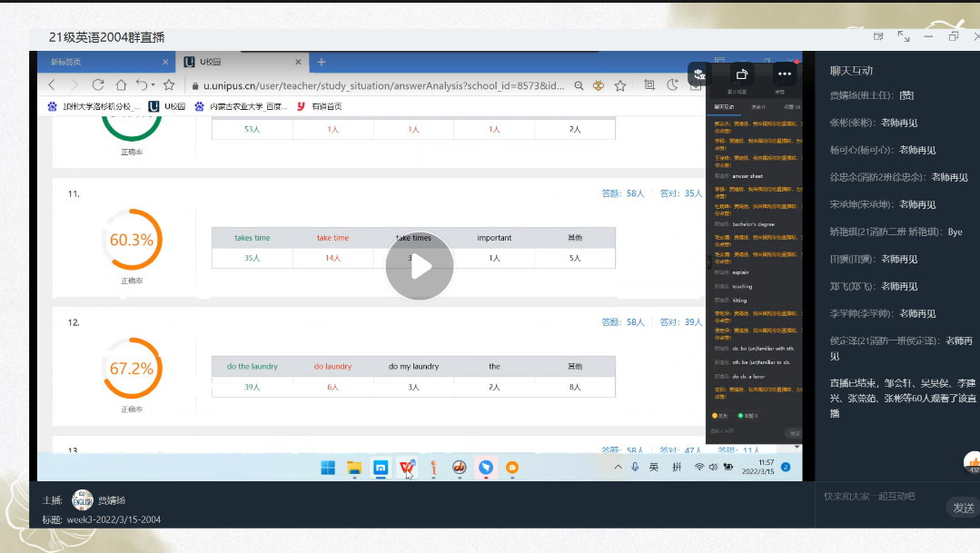Click the leftmost dark overlay button on the video

tap(699, 74)
